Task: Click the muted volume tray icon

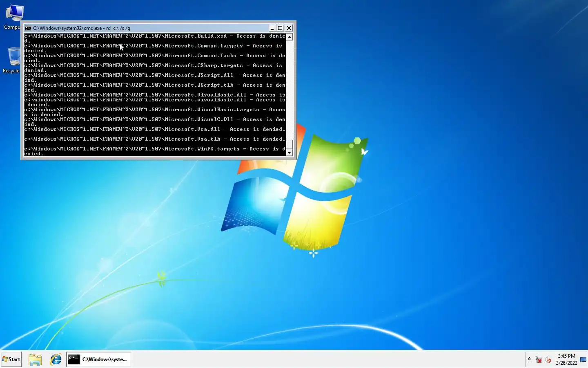Action: click(x=548, y=360)
